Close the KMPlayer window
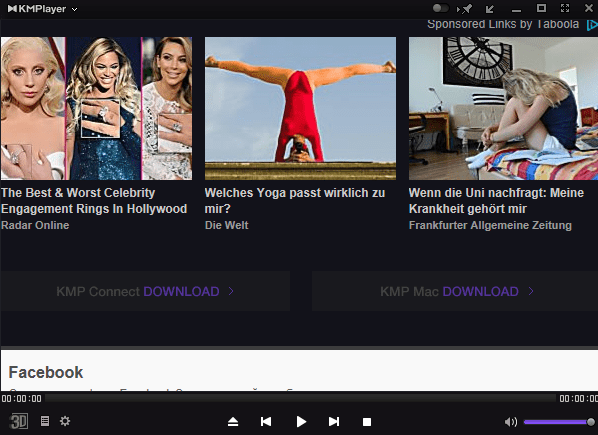Screen dimensions: 598x435 click(588, 8)
